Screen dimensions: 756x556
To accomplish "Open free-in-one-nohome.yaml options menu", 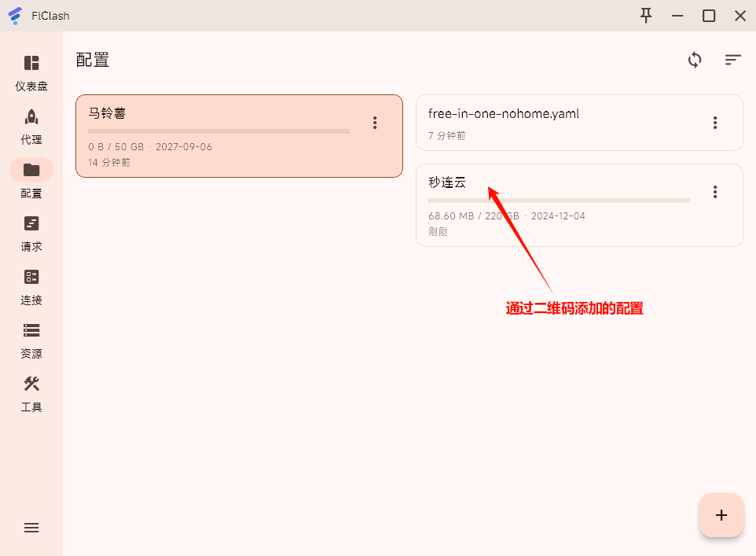I will (715, 123).
